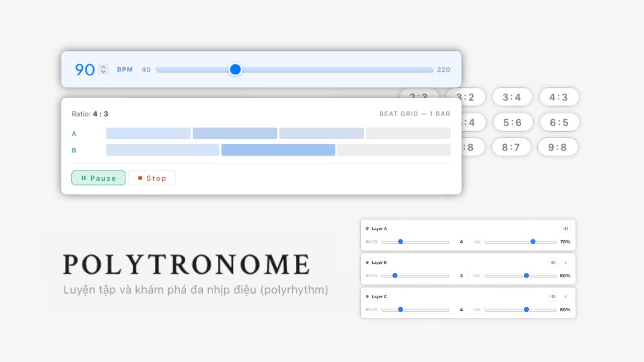The width and height of the screenshot is (644, 362).
Task: Mute Layer C with its speaker icon
Action: point(553,297)
